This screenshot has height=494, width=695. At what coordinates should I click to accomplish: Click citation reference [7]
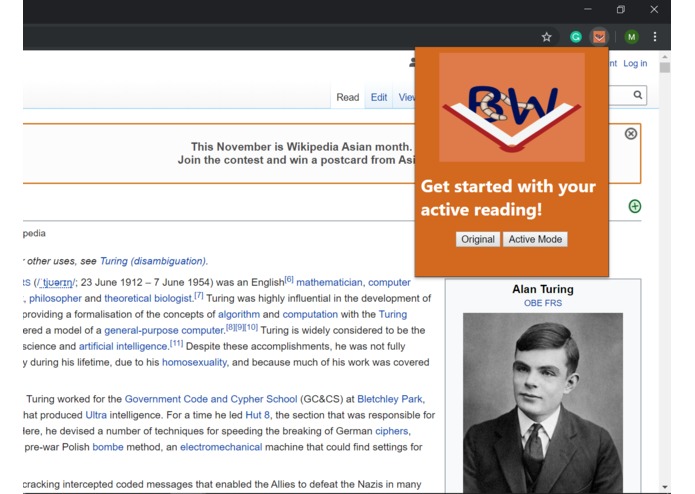[199, 295]
